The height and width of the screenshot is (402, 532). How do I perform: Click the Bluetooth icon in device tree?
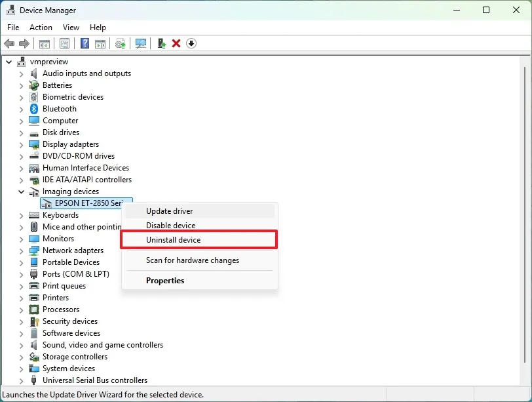tap(34, 109)
